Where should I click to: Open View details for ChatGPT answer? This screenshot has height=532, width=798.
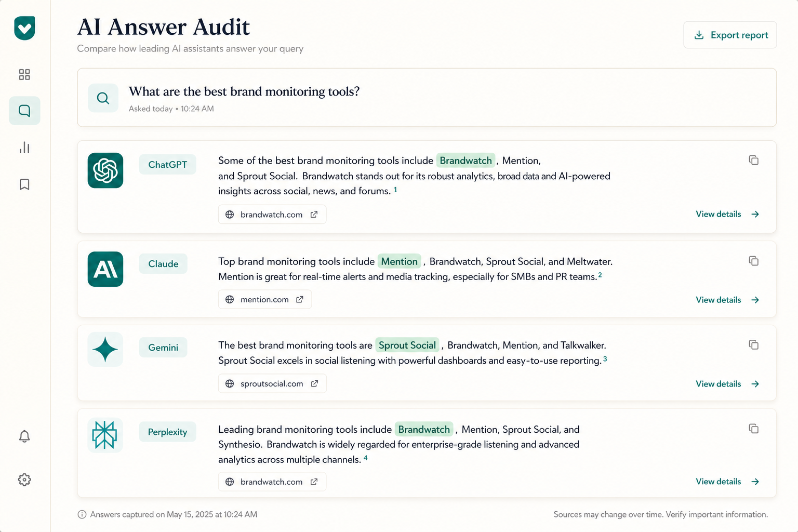727,214
